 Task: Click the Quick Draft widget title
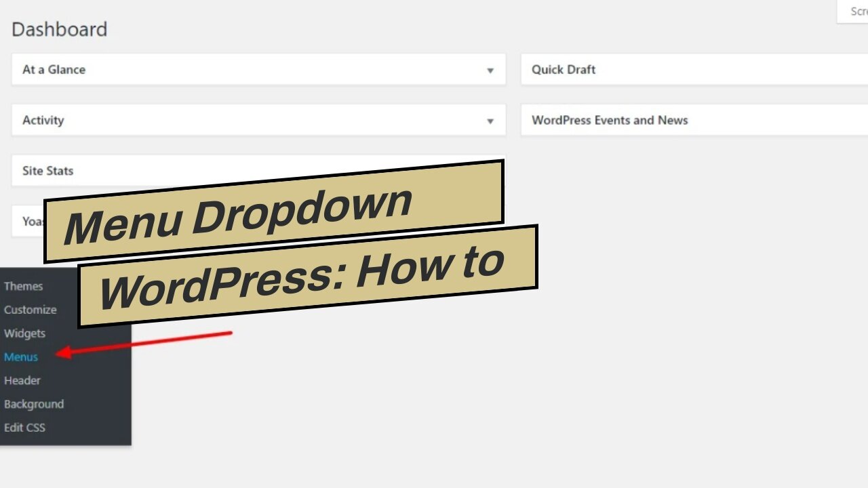564,69
